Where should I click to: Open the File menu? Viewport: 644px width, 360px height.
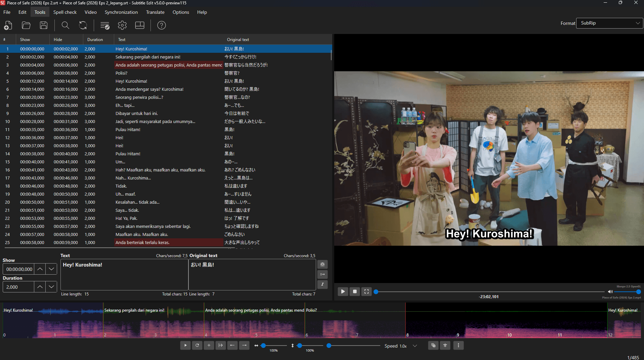(7, 12)
